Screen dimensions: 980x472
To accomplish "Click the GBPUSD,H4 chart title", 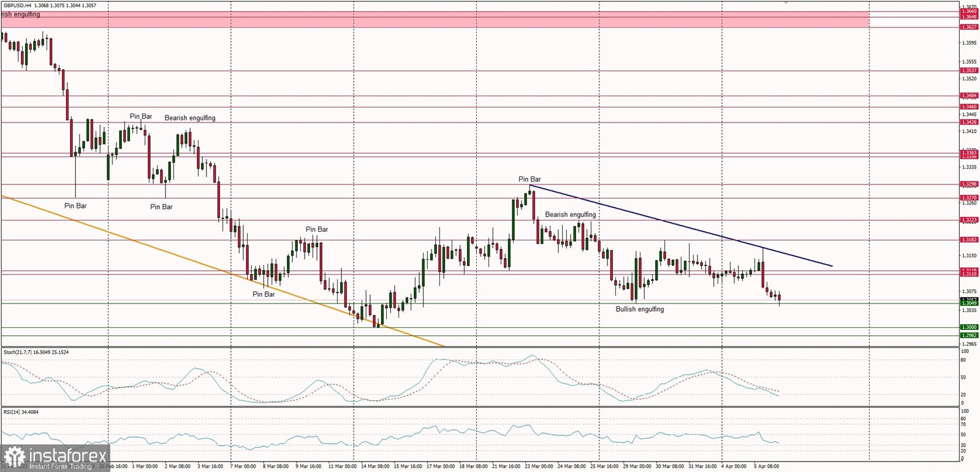I will pos(17,6).
